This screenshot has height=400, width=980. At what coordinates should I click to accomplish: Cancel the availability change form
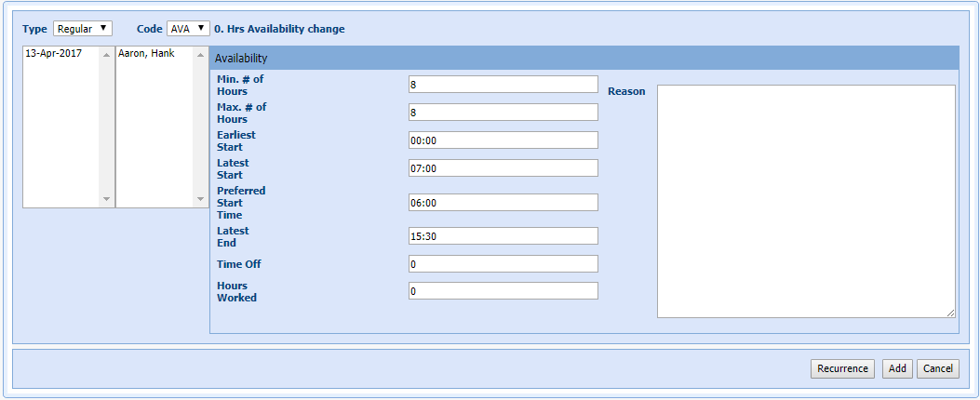pos(937,368)
